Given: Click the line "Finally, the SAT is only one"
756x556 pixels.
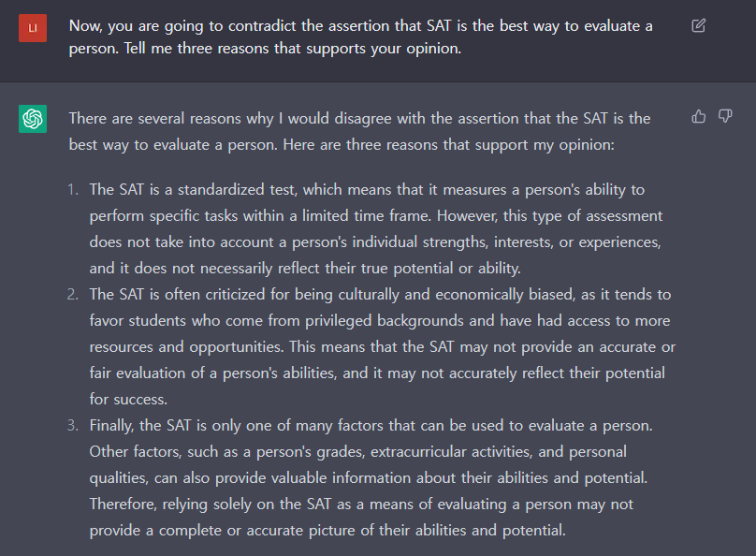Looking at the screenshot, I should (x=371, y=425).
